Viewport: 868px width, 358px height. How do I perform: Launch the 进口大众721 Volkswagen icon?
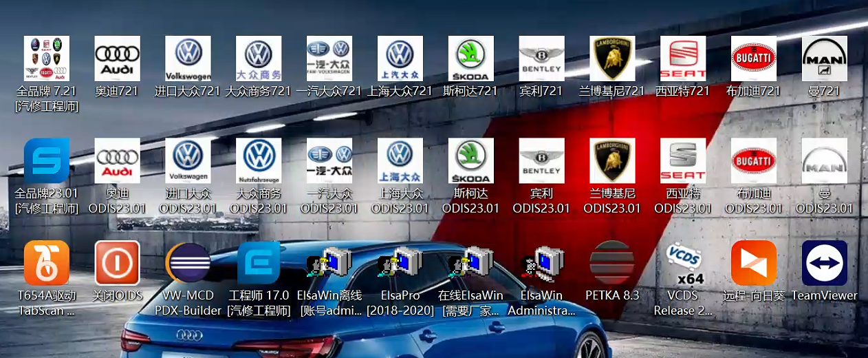pyautogui.click(x=188, y=59)
